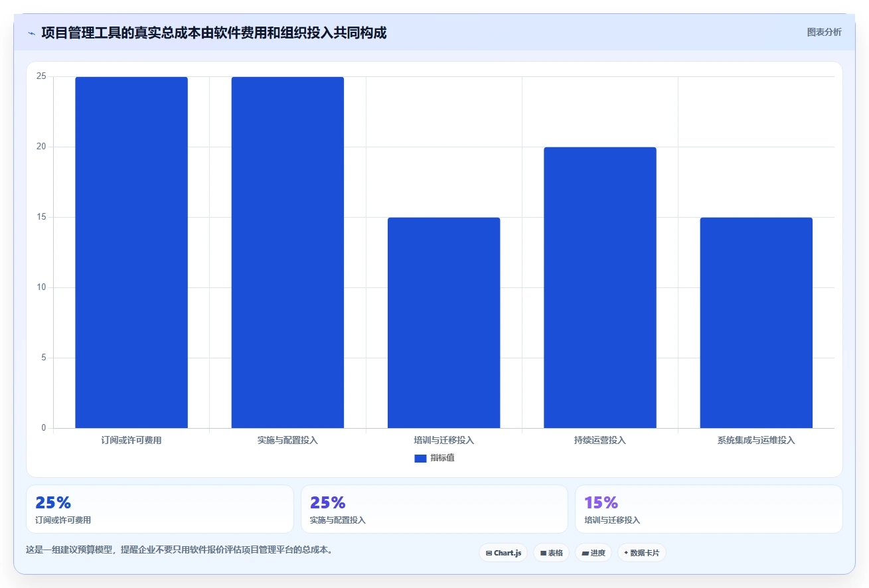This screenshot has width=869, height=588.
Task: Click the y-axis tick value 20
Action: 41,147
